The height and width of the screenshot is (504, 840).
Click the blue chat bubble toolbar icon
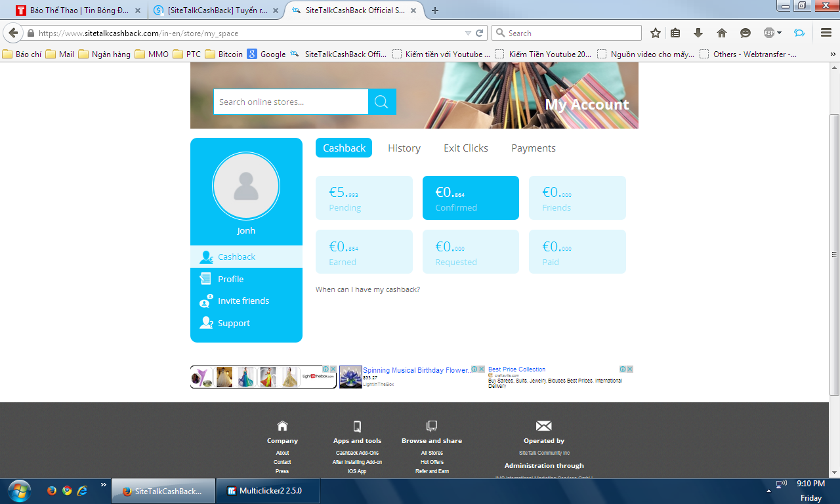tap(799, 33)
